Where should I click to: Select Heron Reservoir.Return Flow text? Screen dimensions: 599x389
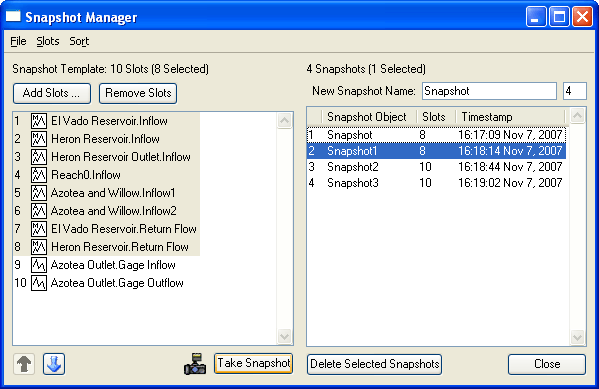coord(120,247)
